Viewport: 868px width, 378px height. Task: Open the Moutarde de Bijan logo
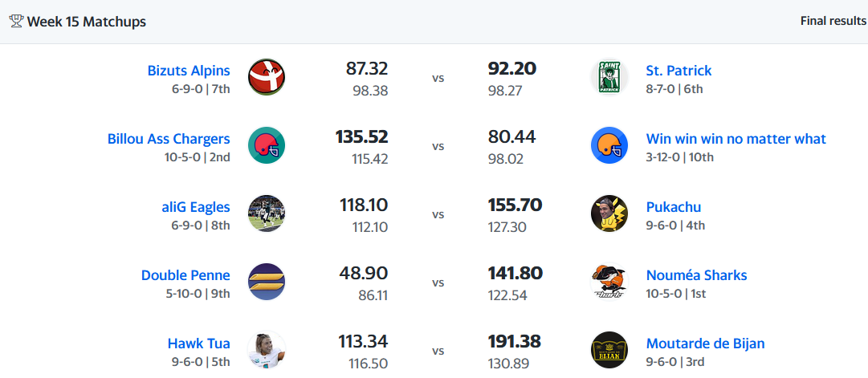(609, 349)
